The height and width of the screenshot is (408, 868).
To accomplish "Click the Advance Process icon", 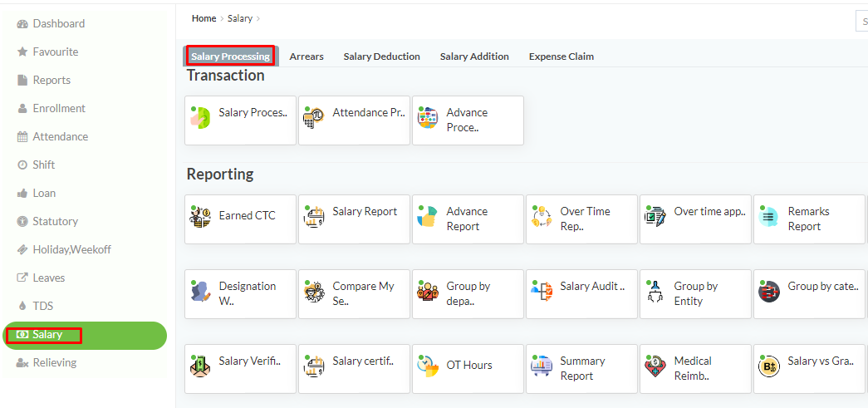I will pos(428,118).
